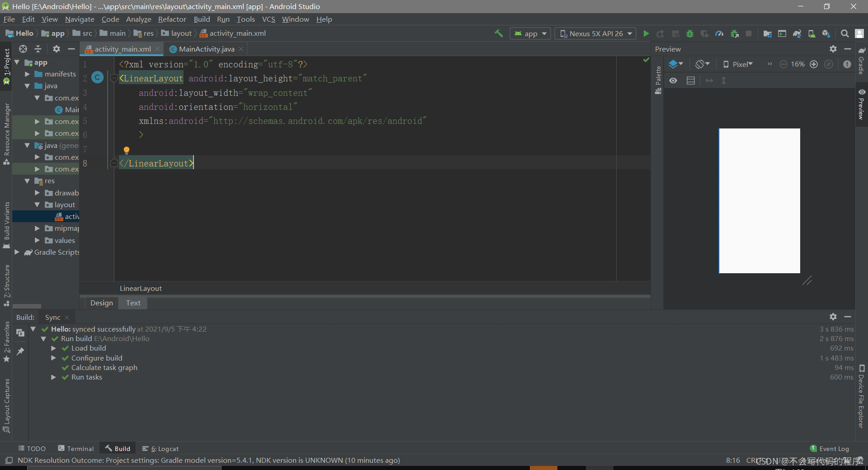The width and height of the screenshot is (868, 470).
Task: Open the VCS menu
Action: [x=269, y=19]
